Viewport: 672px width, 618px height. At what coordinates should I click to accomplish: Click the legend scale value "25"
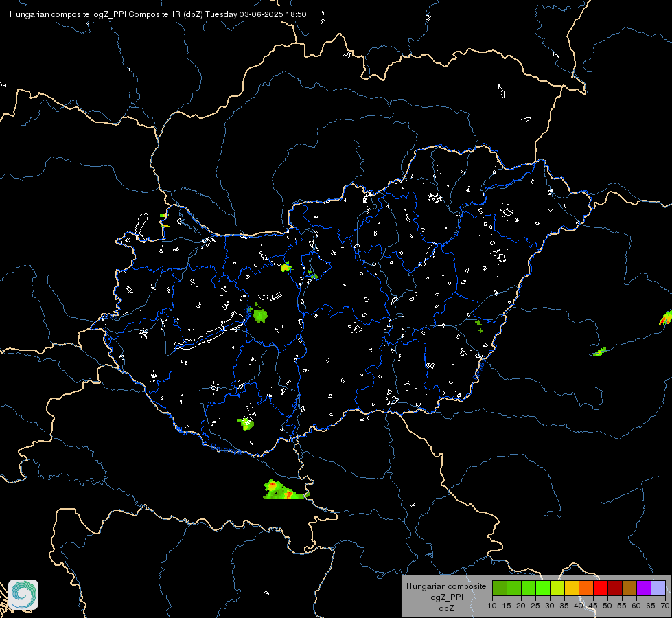click(x=535, y=606)
